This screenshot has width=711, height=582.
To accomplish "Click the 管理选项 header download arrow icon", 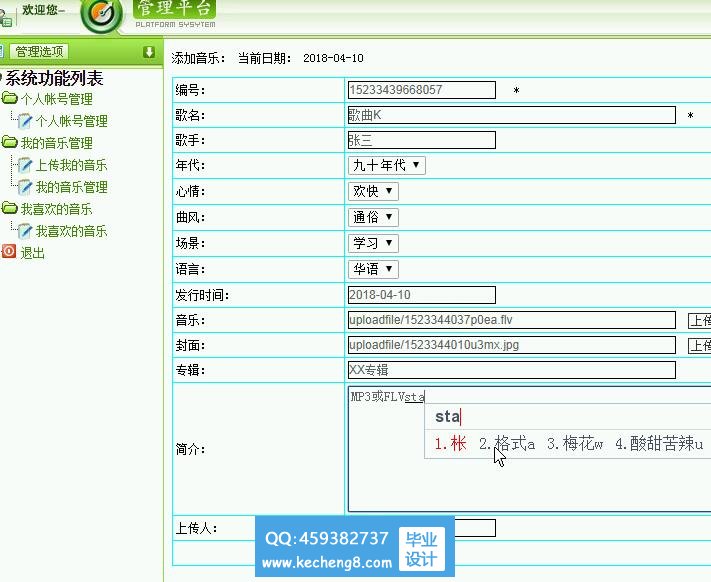I will point(149,52).
